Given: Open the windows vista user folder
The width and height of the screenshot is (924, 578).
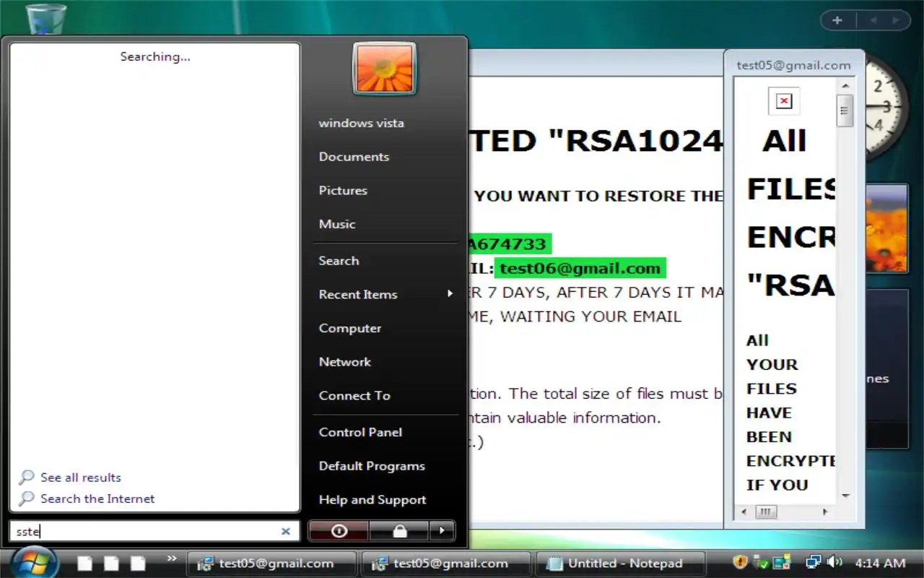Looking at the screenshot, I should pyautogui.click(x=362, y=123).
